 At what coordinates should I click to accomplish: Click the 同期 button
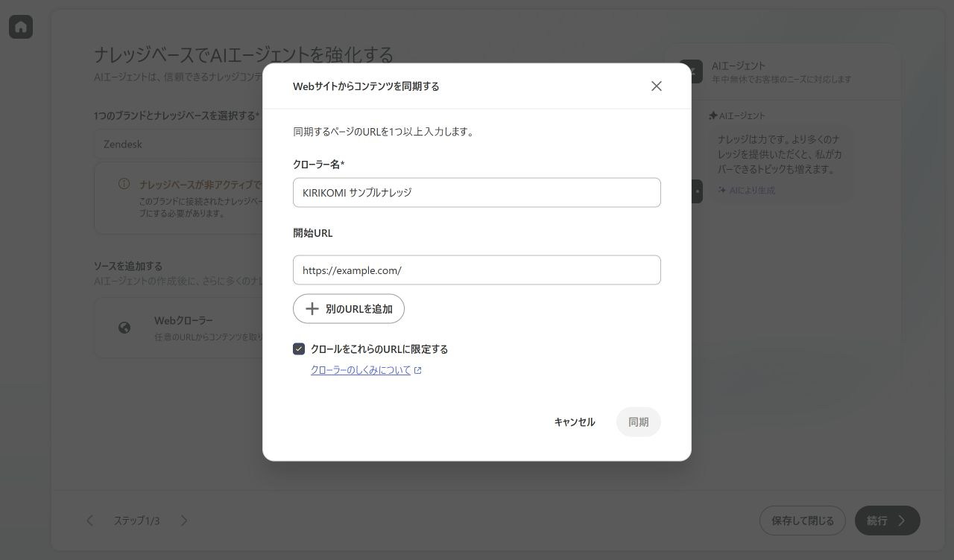pyautogui.click(x=639, y=421)
